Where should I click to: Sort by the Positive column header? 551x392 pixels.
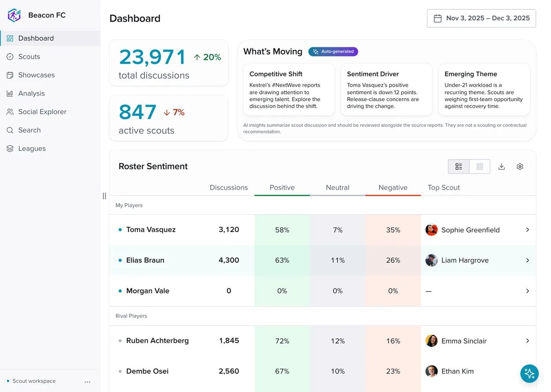point(282,187)
